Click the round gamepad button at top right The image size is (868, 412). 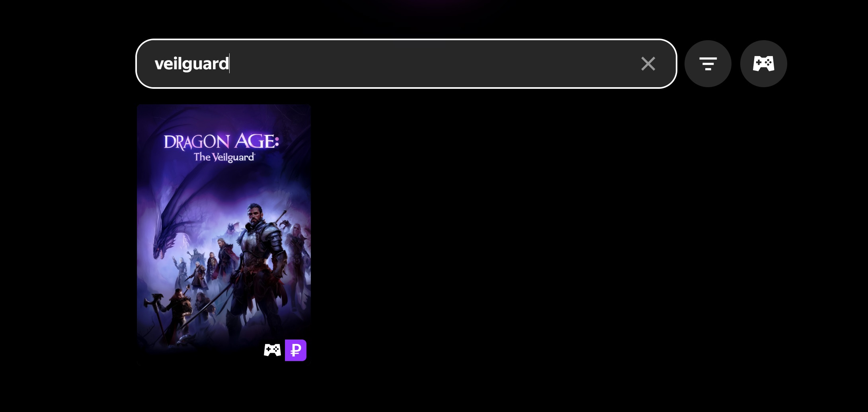pos(763,64)
